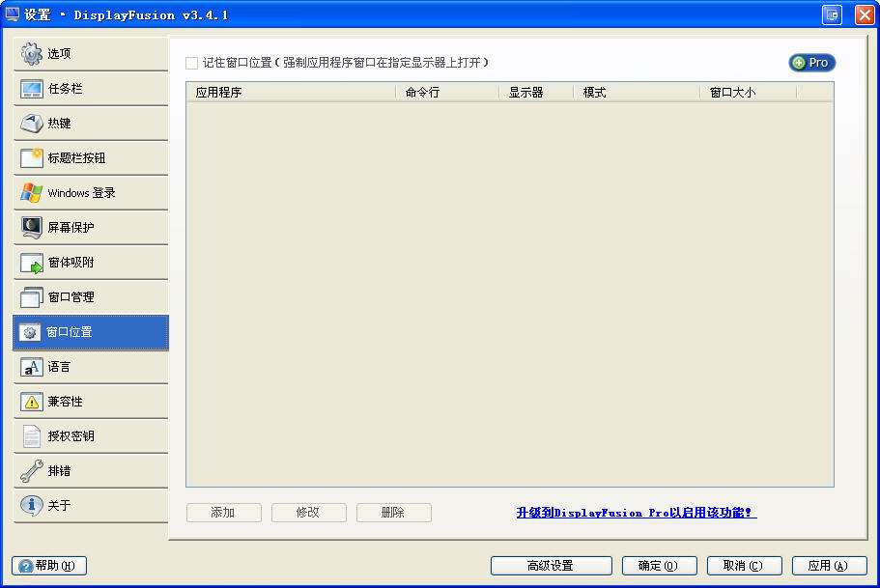The width and height of the screenshot is (880, 588).
Task: Open the 屏幕保护 tab
Action: click(x=91, y=228)
